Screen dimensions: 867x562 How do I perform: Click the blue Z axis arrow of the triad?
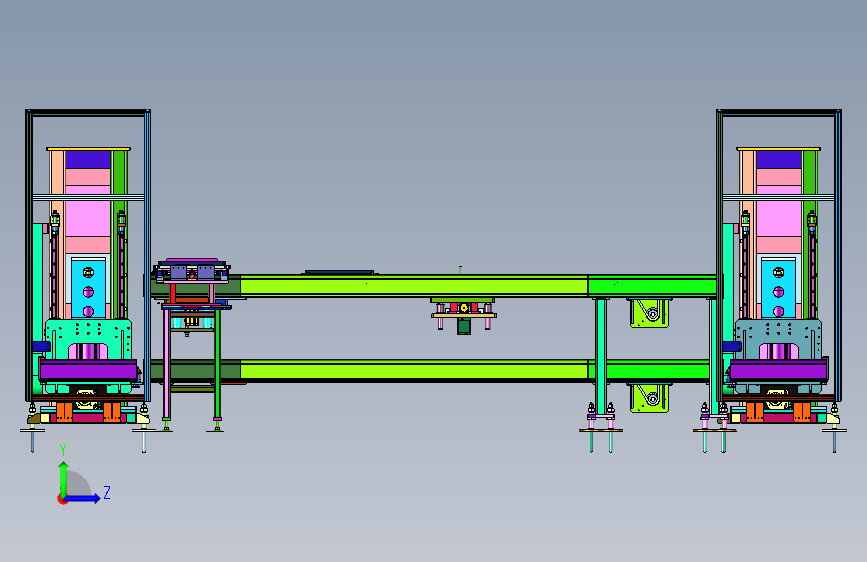pos(83,498)
